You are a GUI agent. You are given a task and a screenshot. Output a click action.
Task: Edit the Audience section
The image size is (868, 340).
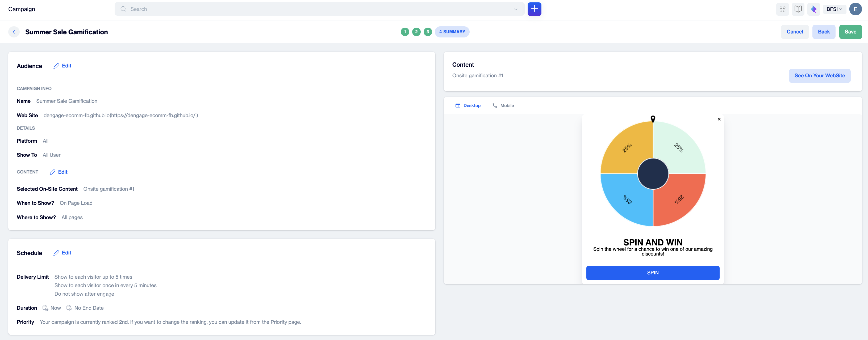(x=62, y=66)
